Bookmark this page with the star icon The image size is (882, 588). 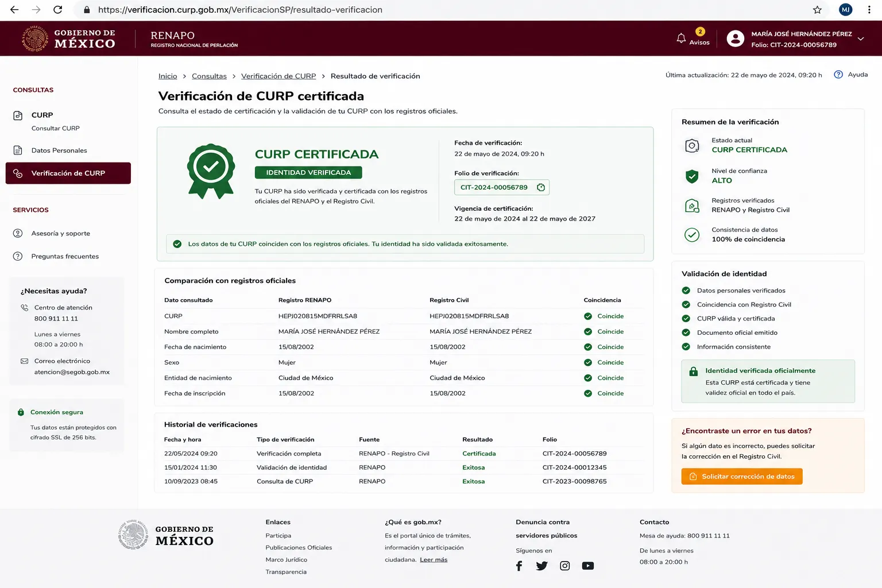click(x=817, y=10)
